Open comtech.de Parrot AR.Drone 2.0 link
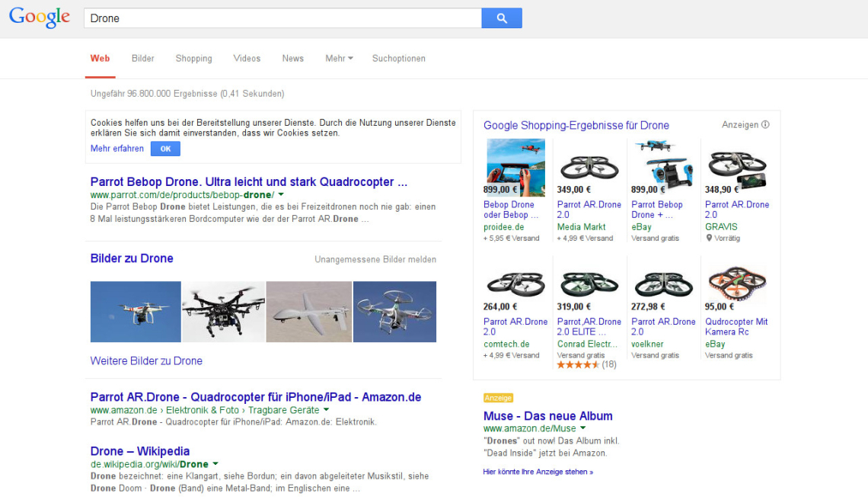The width and height of the screenshot is (868, 503). point(515,326)
